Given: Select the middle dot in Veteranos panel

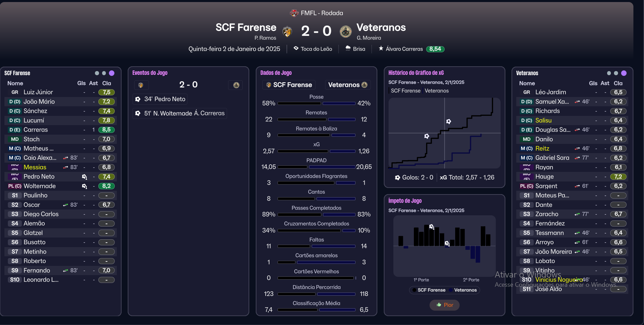Looking at the screenshot, I should point(616,73).
